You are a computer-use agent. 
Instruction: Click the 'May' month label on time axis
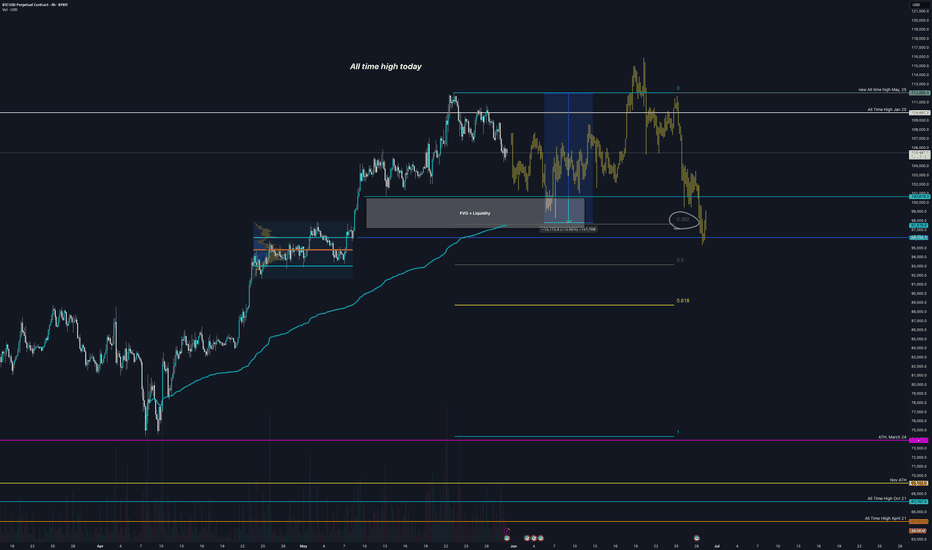[304, 546]
